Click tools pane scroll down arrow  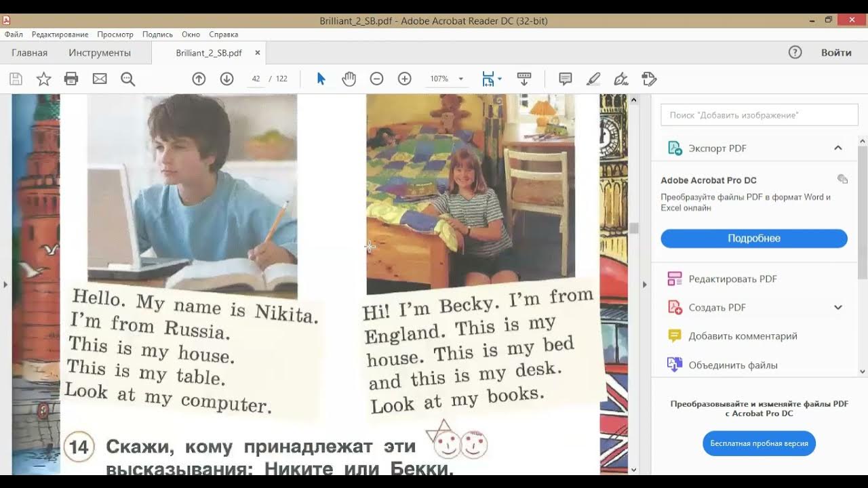pos(863,371)
